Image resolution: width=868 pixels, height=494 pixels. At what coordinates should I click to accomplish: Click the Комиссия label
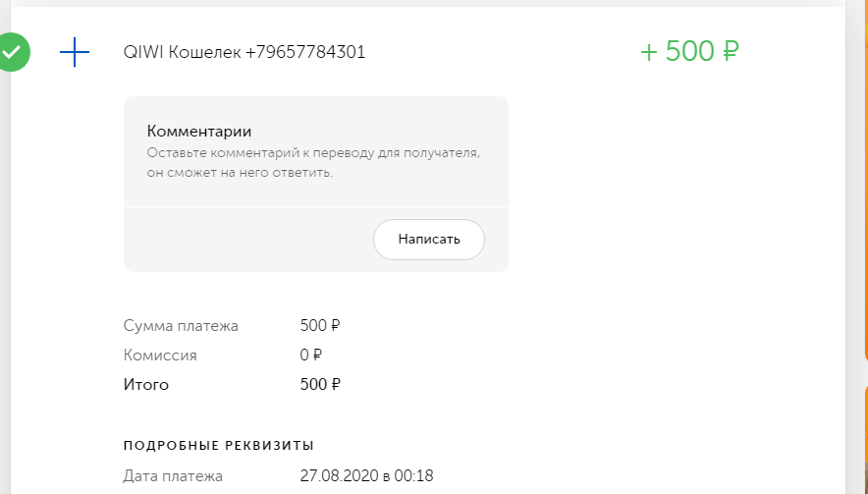coord(160,356)
